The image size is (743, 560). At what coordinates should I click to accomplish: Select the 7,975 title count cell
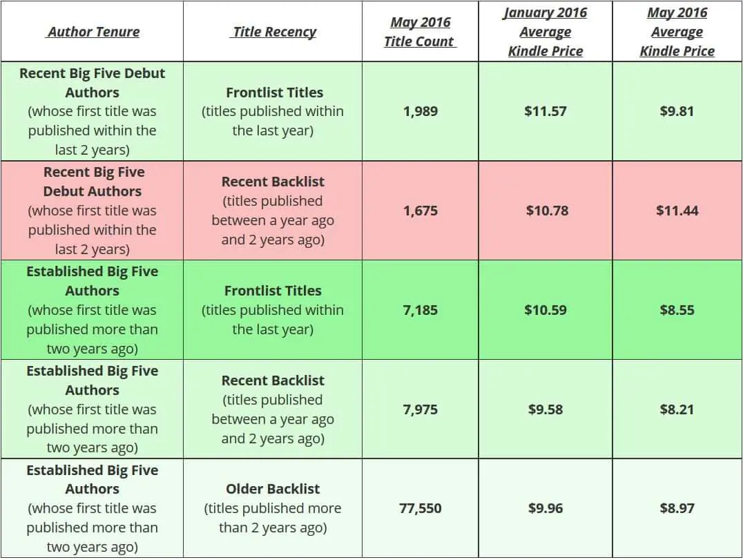(421, 409)
